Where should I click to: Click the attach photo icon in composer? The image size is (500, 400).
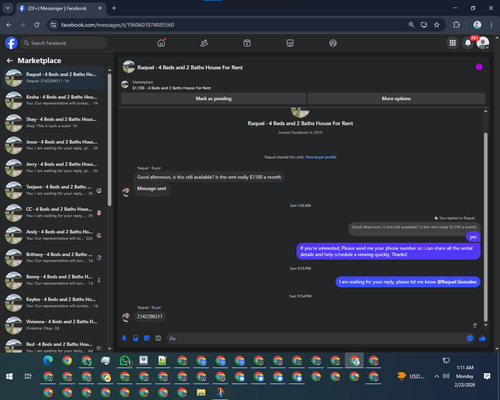136,338
